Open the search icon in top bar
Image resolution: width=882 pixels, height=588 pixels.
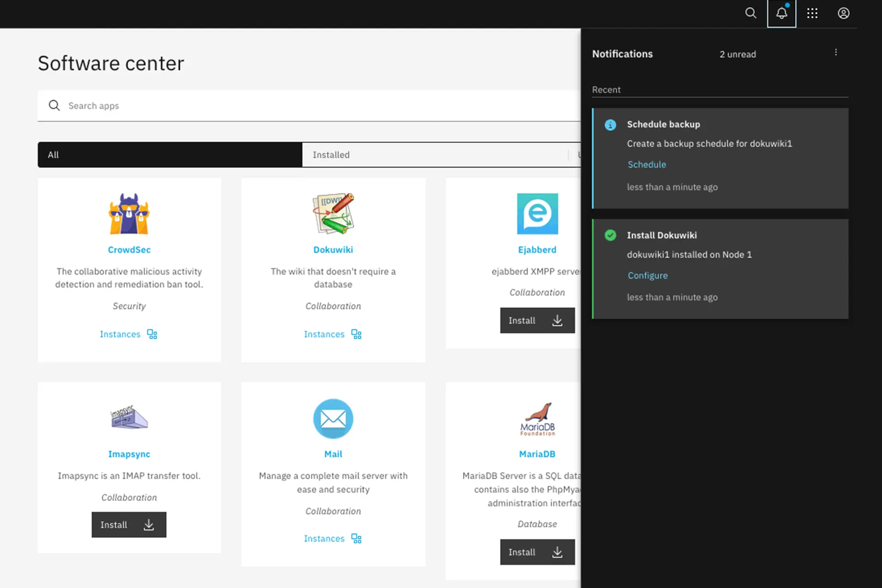(751, 13)
